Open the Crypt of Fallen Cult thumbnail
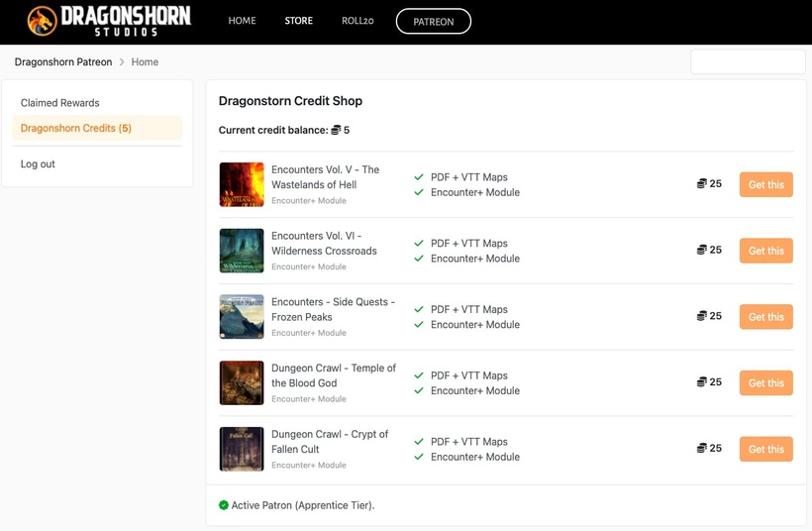Image resolution: width=812 pixels, height=531 pixels. tap(242, 449)
